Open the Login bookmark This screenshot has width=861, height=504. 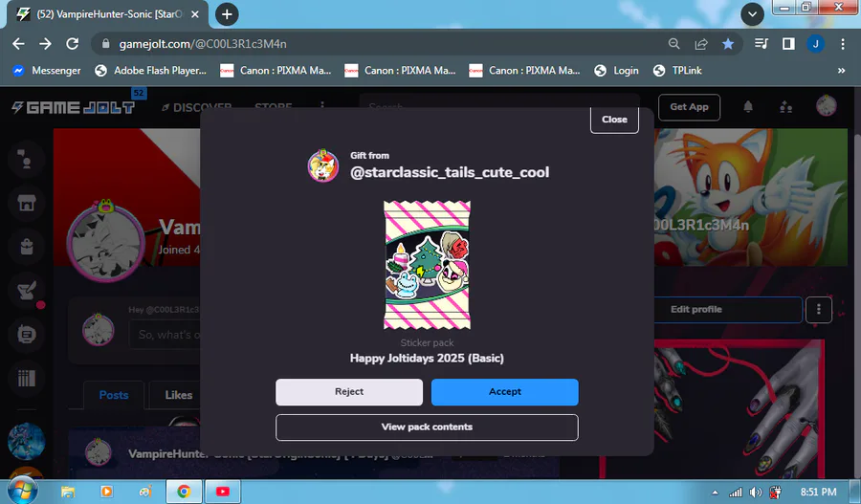pos(617,71)
